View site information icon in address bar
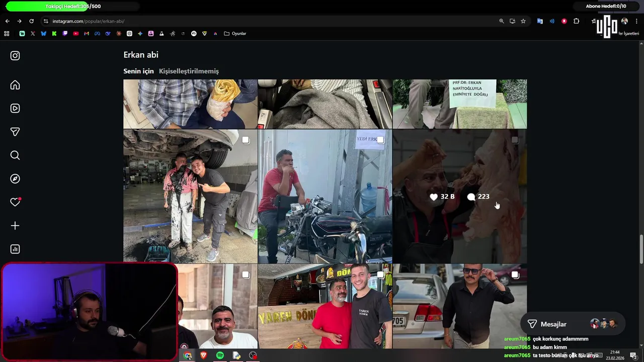The height and width of the screenshot is (362, 644). click(46, 21)
